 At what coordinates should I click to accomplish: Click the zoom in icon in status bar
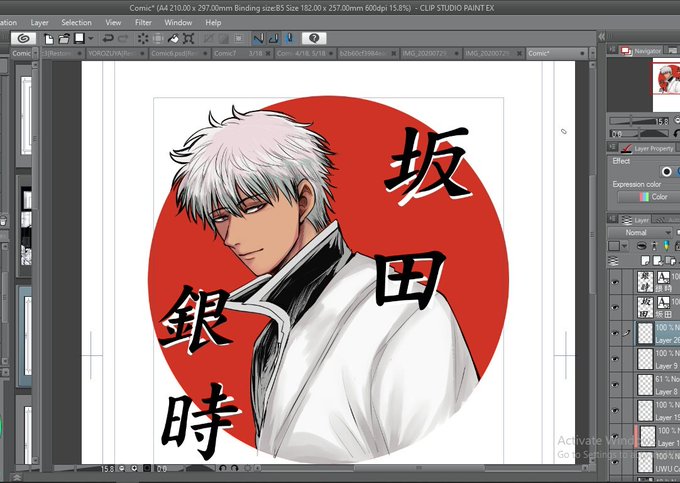click(x=134, y=469)
